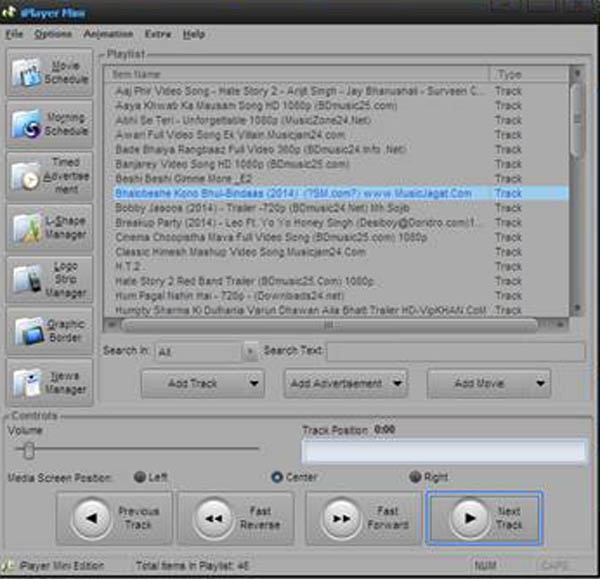Click the status bar Player Mini Edition icon

8,566
